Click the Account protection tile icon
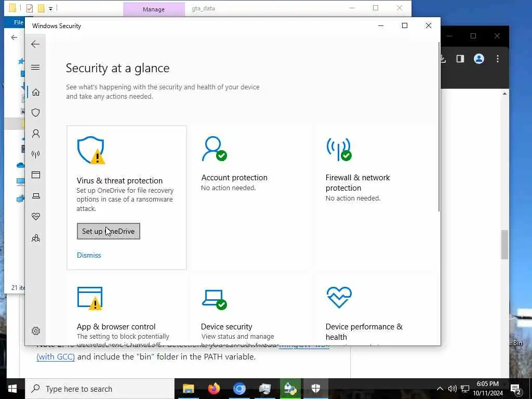532x399 pixels. point(215,149)
